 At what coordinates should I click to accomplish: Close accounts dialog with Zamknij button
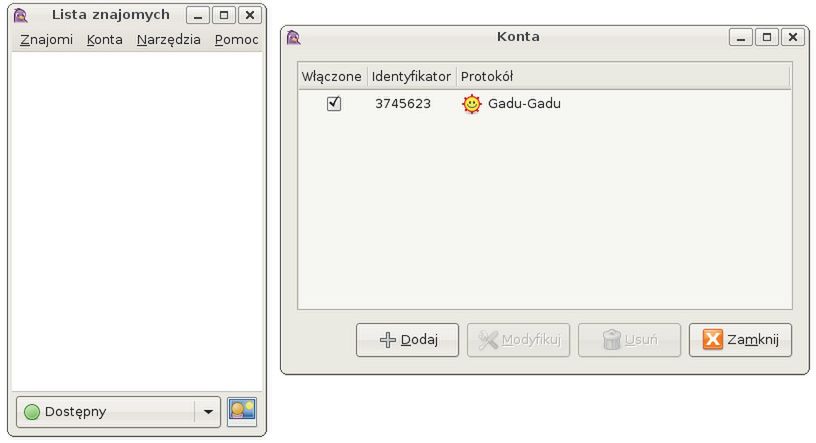click(740, 340)
